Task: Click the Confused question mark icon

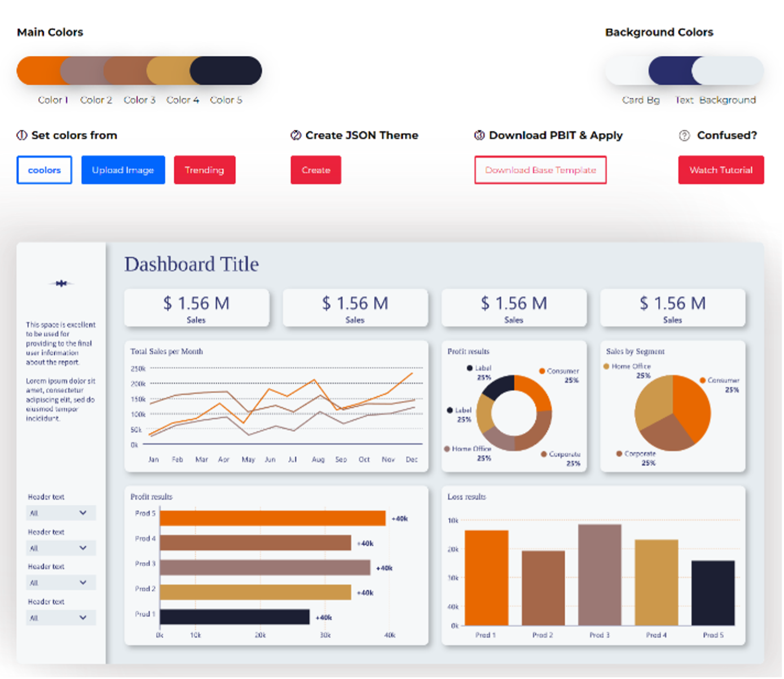Action: tap(684, 135)
